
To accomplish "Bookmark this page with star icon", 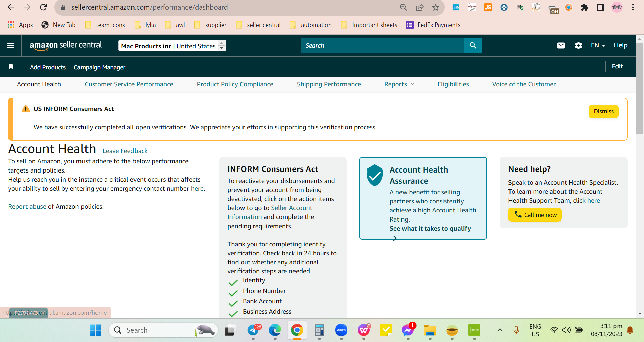I will [435, 7].
